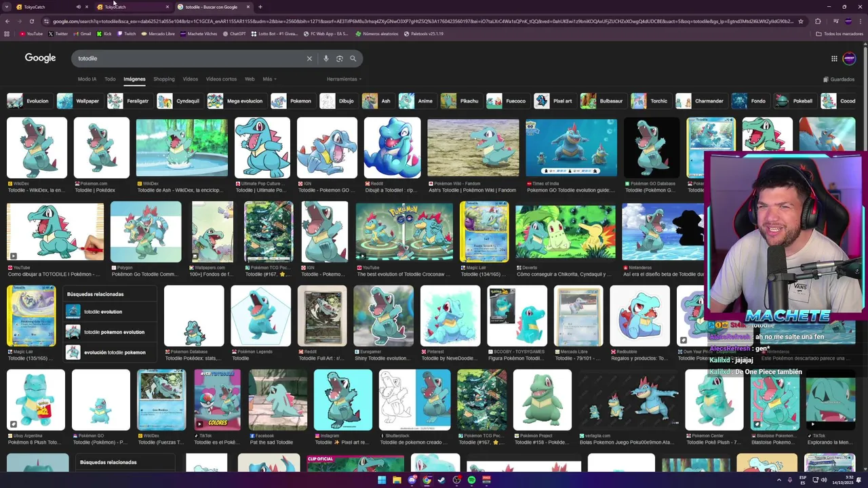Open the Google apps grid
This screenshot has height=488, width=868.
(834, 58)
